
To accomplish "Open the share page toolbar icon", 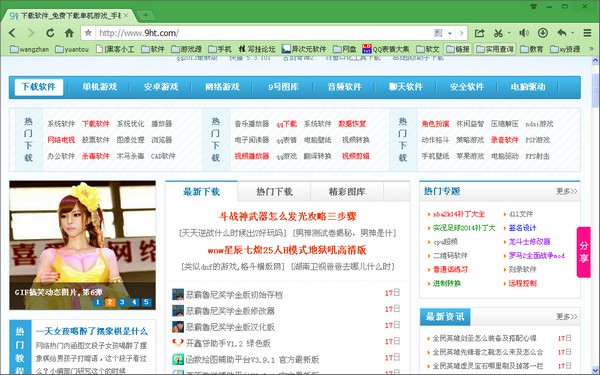I will click(479, 33).
